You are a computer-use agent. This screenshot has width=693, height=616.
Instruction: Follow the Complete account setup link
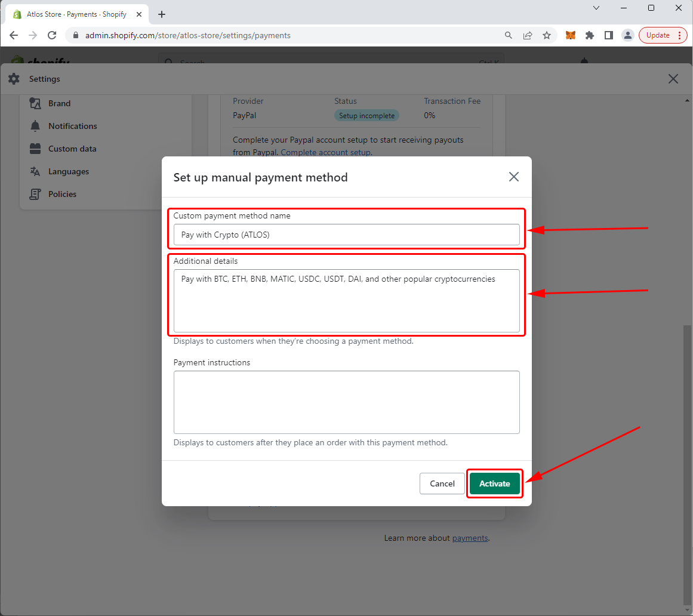326,152
